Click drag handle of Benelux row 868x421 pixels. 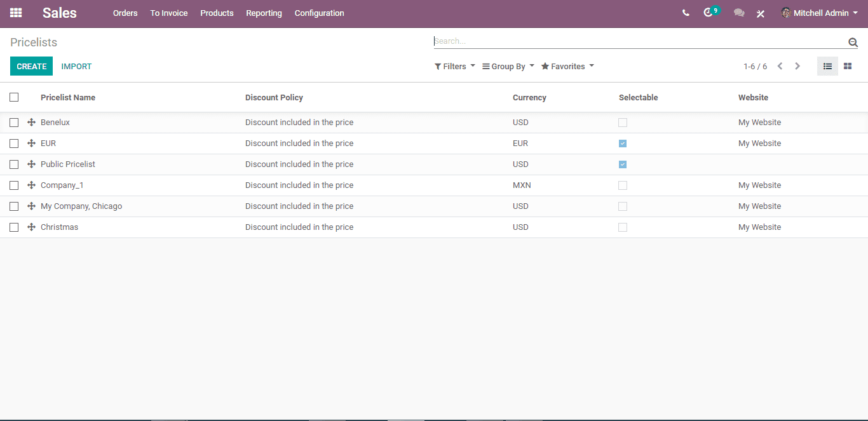(31, 122)
